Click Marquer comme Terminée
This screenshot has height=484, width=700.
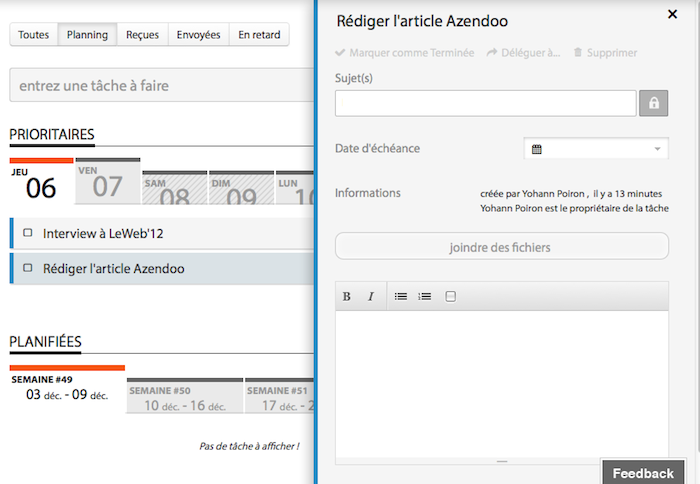click(x=405, y=53)
